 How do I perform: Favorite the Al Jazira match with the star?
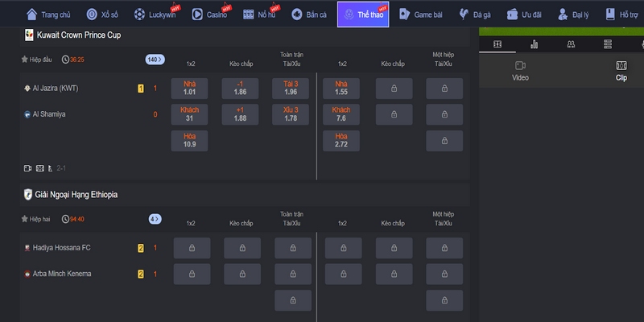click(25, 60)
